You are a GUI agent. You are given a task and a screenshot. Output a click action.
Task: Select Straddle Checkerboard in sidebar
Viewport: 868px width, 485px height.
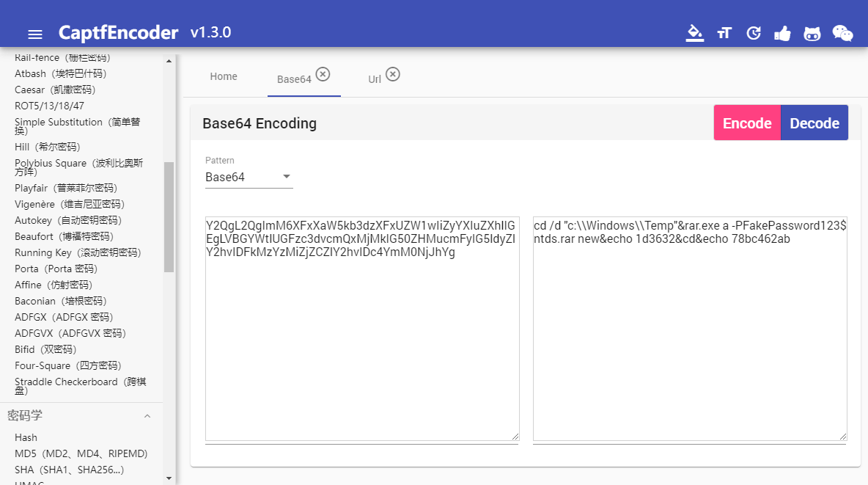pos(80,386)
